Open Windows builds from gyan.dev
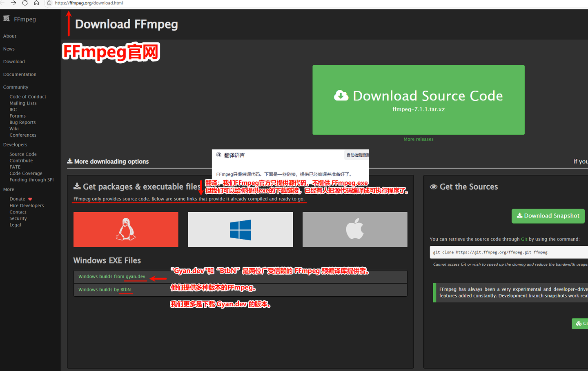The width and height of the screenshot is (588, 371). [111, 276]
